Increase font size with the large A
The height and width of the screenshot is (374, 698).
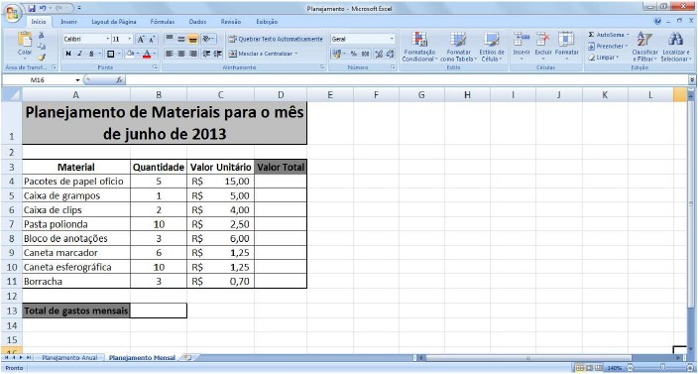(x=140, y=39)
